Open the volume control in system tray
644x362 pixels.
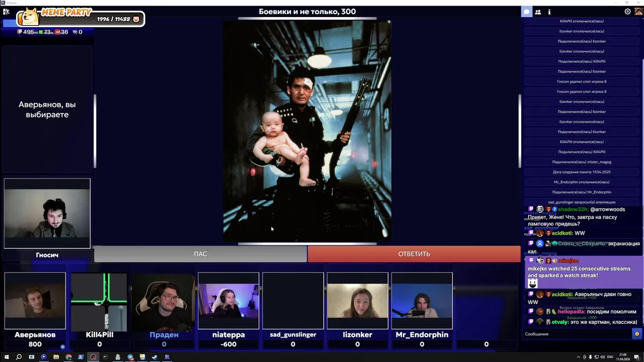point(602,357)
